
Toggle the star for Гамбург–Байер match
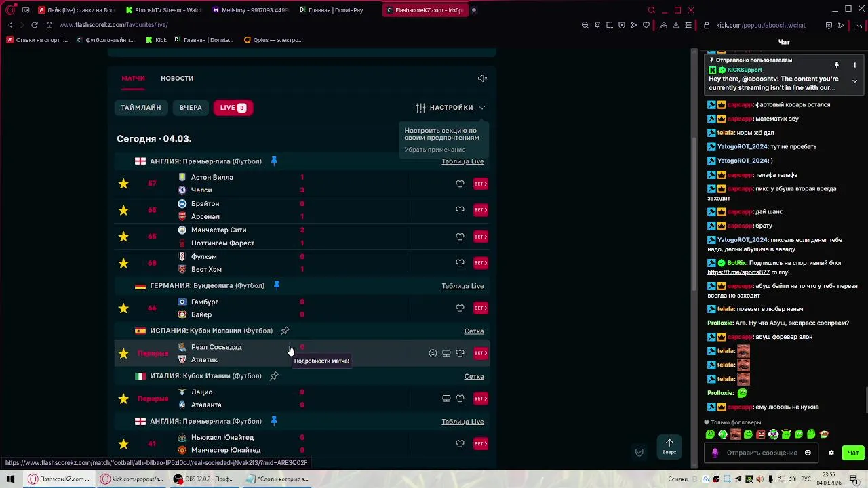[x=123, y=308]
